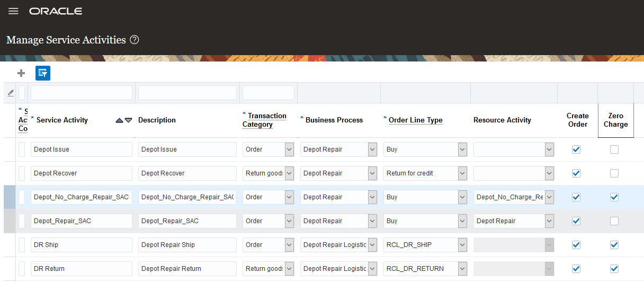
Task: Open the hamburger navigation menu
Action: (x=13, y=11)
